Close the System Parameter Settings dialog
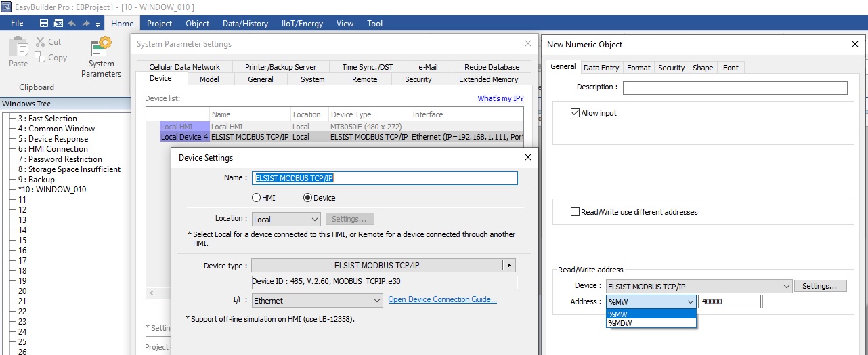Image resolution: width=868 pixels, height=355 pixels. tap(528, 43)
